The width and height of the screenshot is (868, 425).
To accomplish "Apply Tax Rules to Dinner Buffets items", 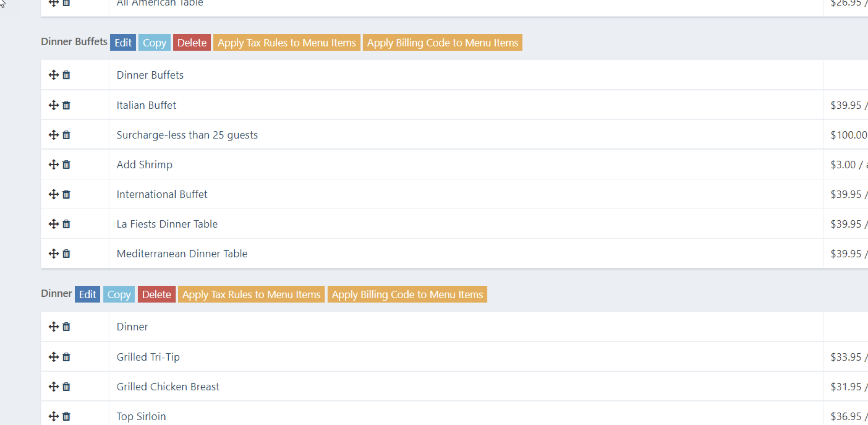I will pyautogui.click(x=287, y=42).
